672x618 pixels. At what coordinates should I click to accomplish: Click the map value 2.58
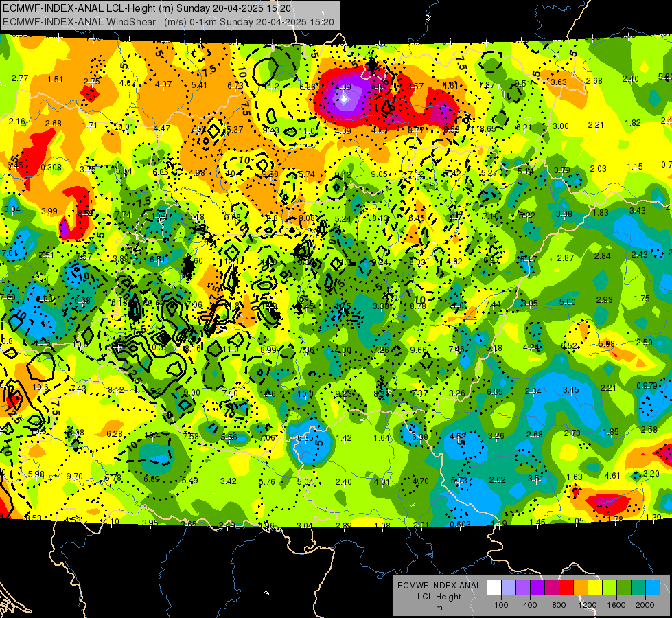pos(649,430)
